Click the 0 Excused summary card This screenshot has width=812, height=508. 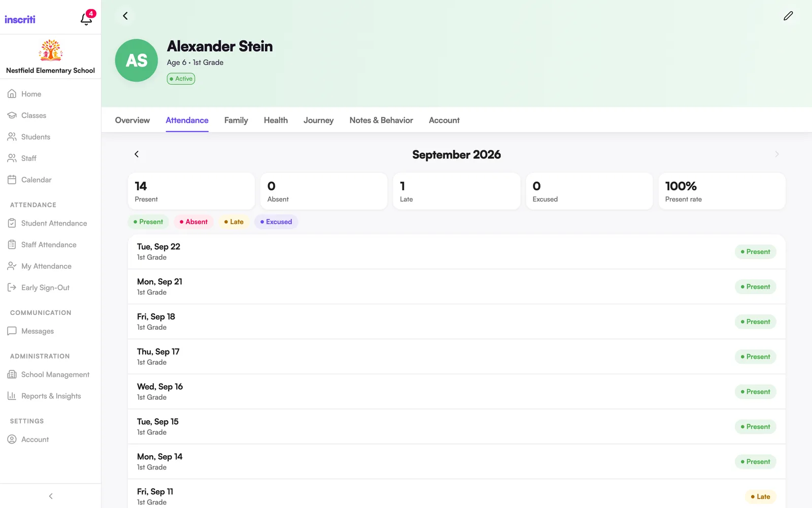[x=589, y=191]
